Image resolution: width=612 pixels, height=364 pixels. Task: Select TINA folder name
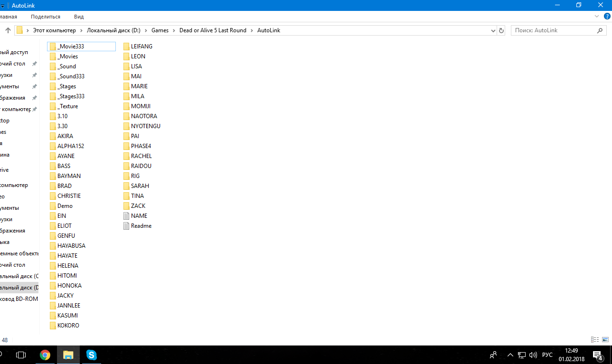pos(137,196)
